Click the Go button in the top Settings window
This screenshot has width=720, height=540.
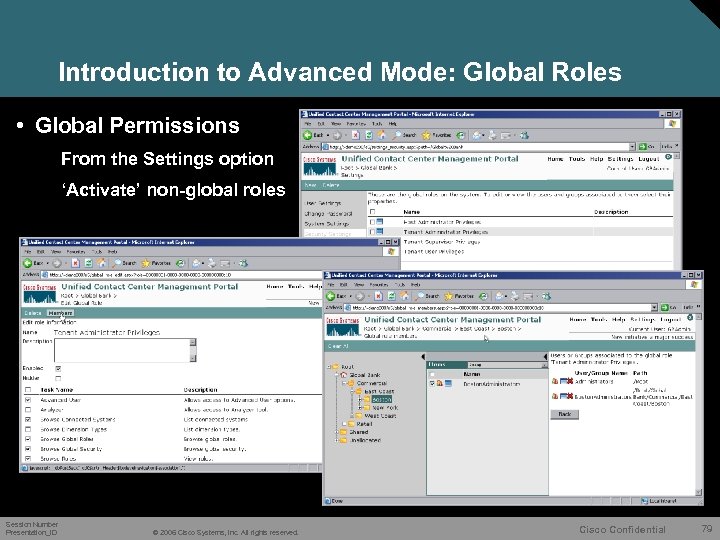tap(647, 146)
